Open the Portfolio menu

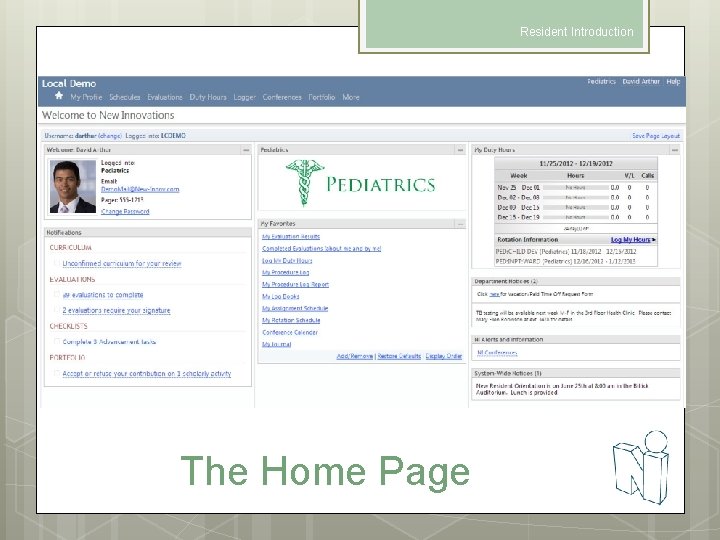pos(322,97)
